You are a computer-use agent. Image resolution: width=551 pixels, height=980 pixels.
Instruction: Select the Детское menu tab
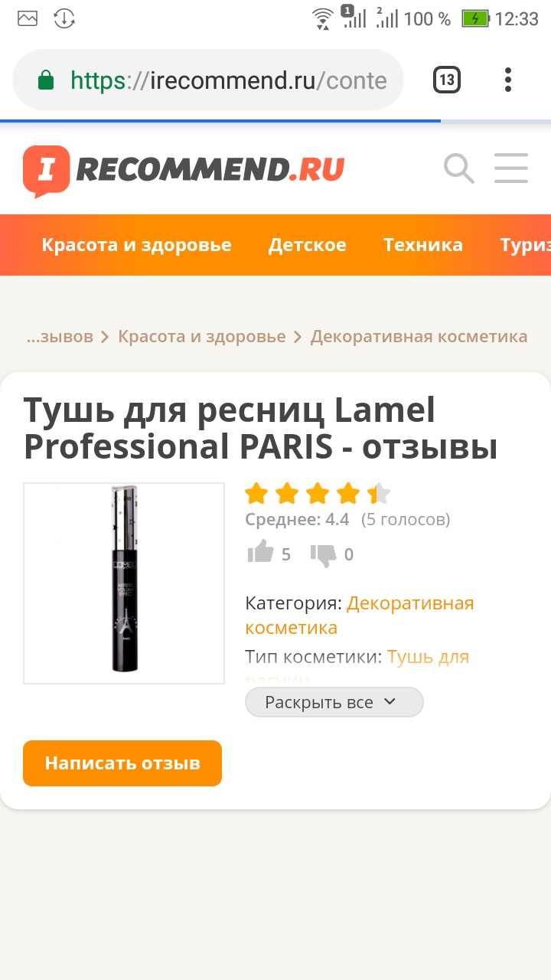(307, 245)
